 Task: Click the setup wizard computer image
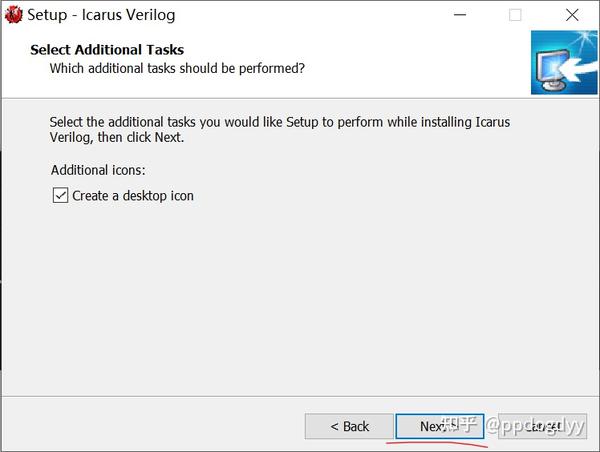click(x=564, y=62)
